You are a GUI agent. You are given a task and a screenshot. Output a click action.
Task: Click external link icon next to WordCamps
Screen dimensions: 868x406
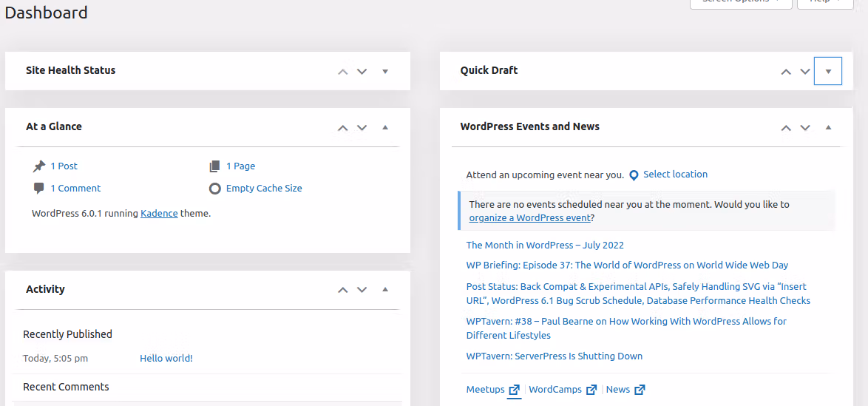pyautogui.click(x=591, y=390)
